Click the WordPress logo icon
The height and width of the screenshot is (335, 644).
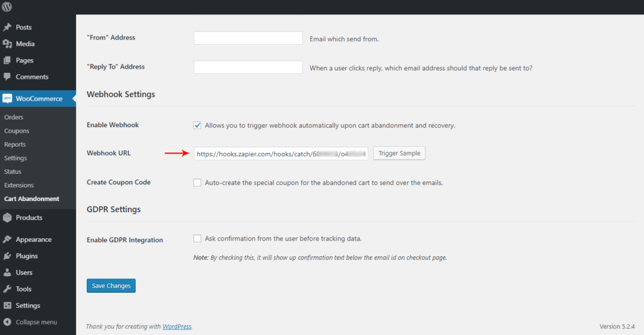pos(7,6)
